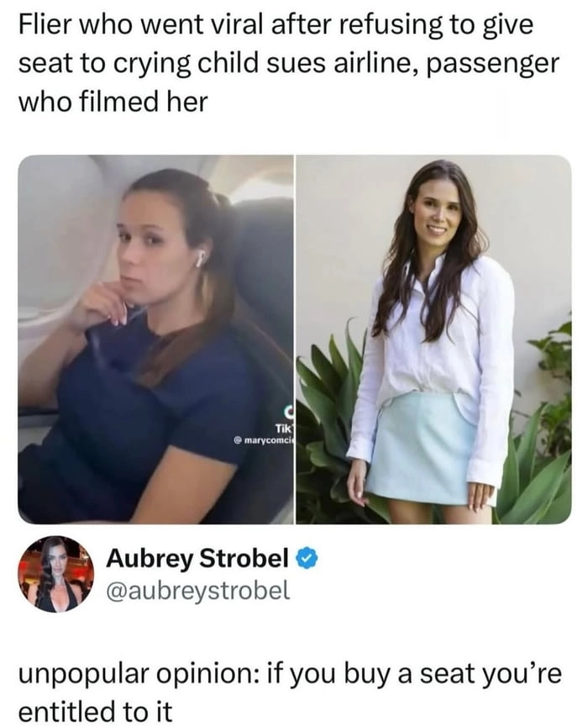Open the white shirt portrait photo
The image size is (588, 726).
433,339
